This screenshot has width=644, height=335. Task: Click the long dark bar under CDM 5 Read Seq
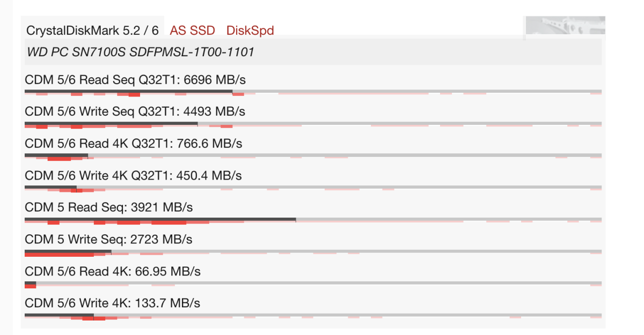tap(160, 219)
